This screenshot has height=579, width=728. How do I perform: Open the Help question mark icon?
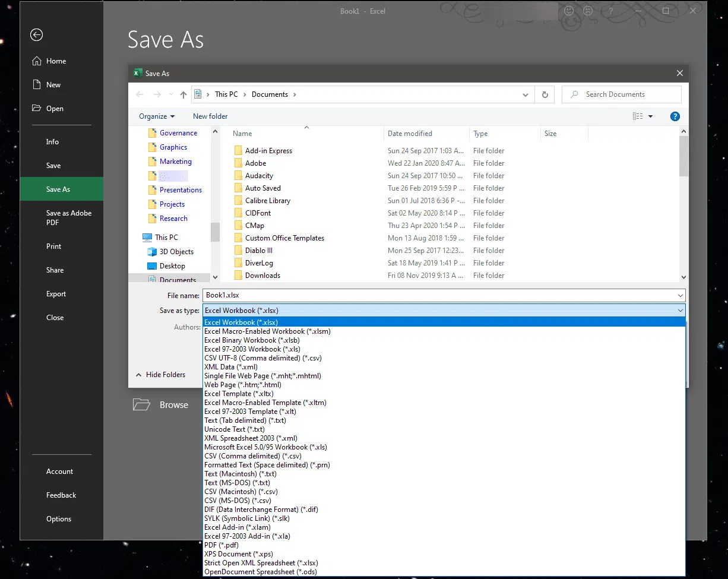click(675, 116)
